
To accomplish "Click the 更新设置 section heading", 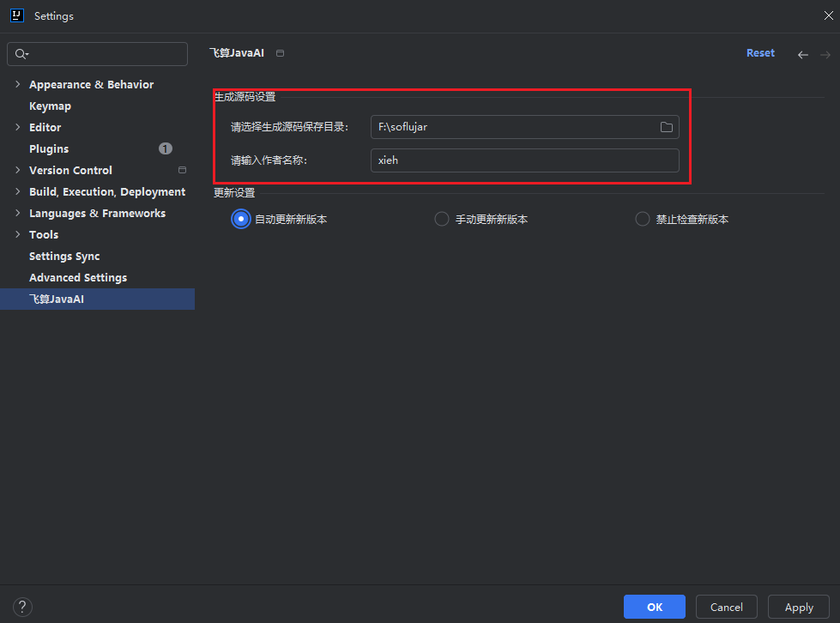I will point(234,193).
